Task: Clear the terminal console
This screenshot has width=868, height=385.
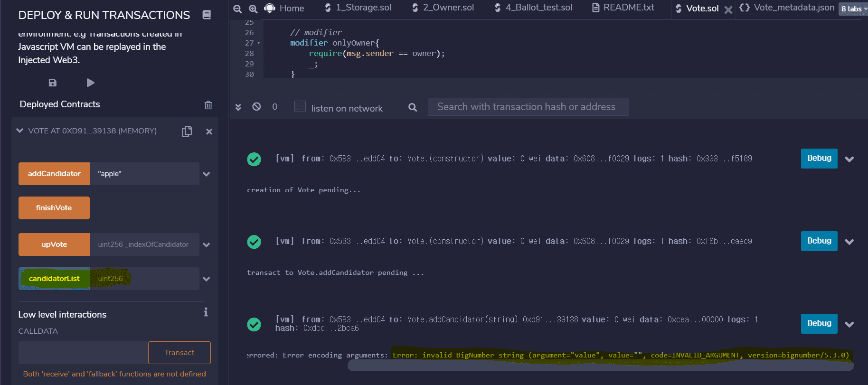Action: pyautogui.click(x=256, y=107)
